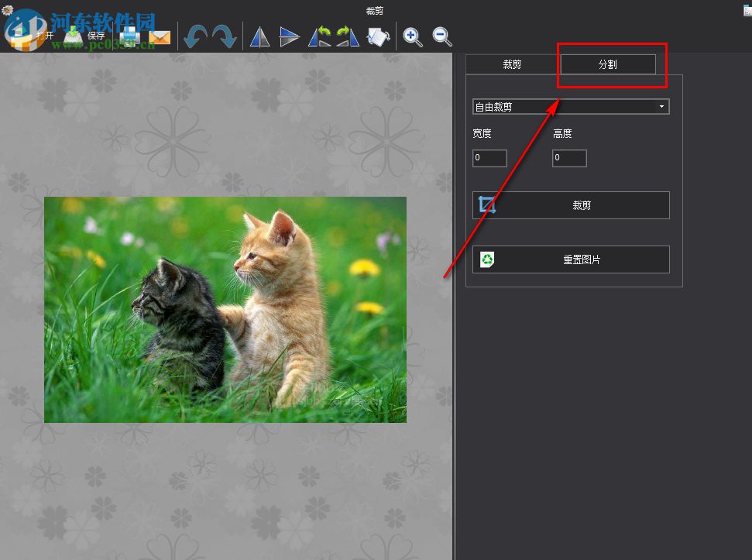Click the 保存 (save) toolbar button

click(x=84, y=36)
